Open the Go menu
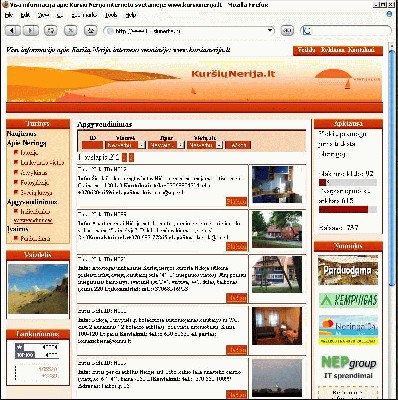 point(60,15)
